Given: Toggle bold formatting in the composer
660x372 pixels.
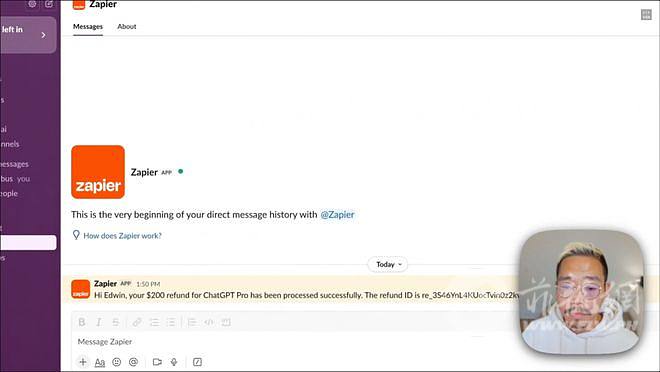Looking at the screenshot, I should 82,322.
